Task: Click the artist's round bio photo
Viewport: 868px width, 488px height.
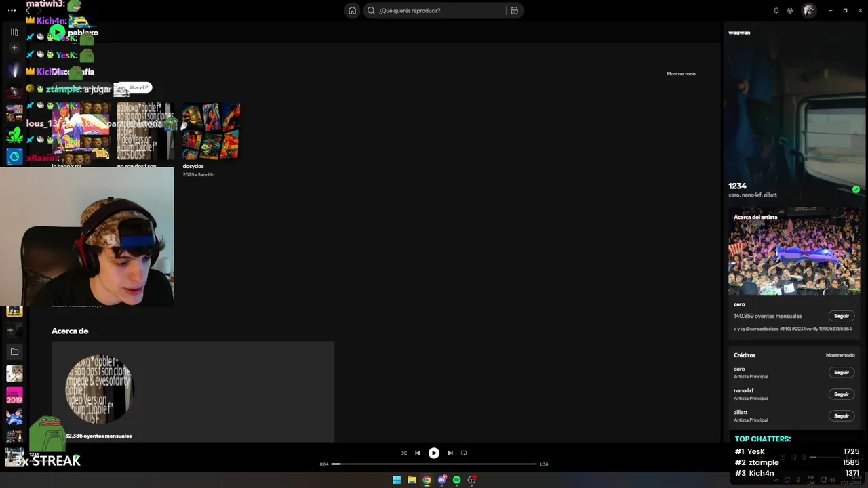Action: [100, 389]
